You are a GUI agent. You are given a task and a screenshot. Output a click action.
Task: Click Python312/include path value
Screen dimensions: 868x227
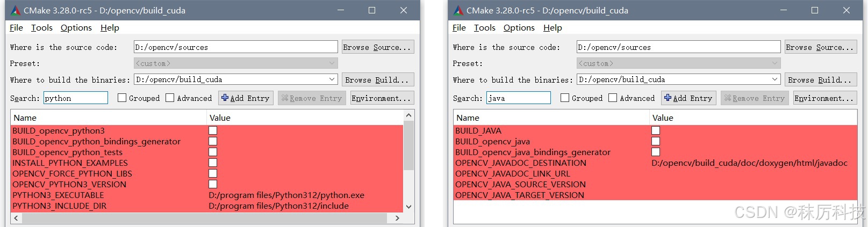278,206
